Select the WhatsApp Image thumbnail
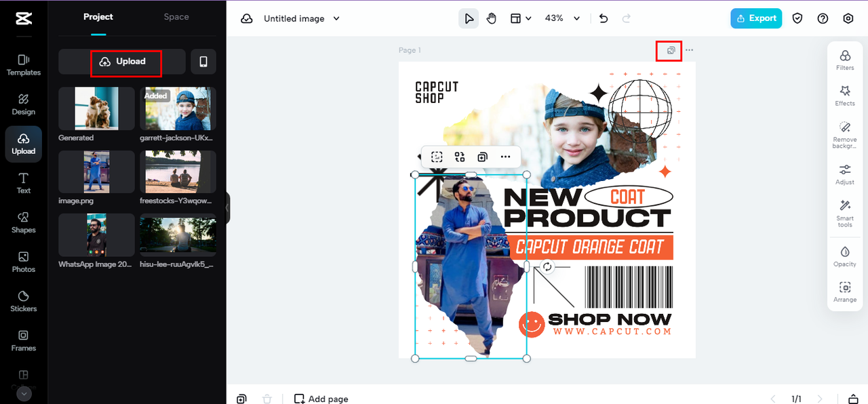 (96, 235)
